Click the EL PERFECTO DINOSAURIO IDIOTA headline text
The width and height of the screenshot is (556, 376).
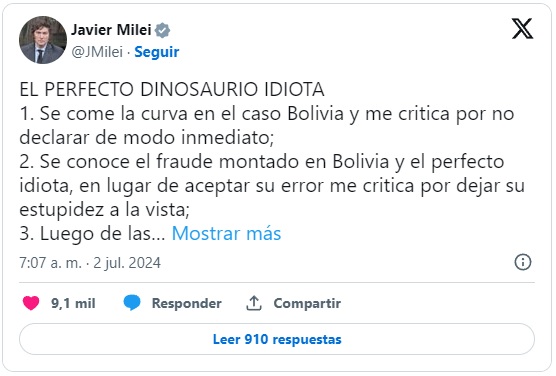pyautogui.click(x=172, y=89)
